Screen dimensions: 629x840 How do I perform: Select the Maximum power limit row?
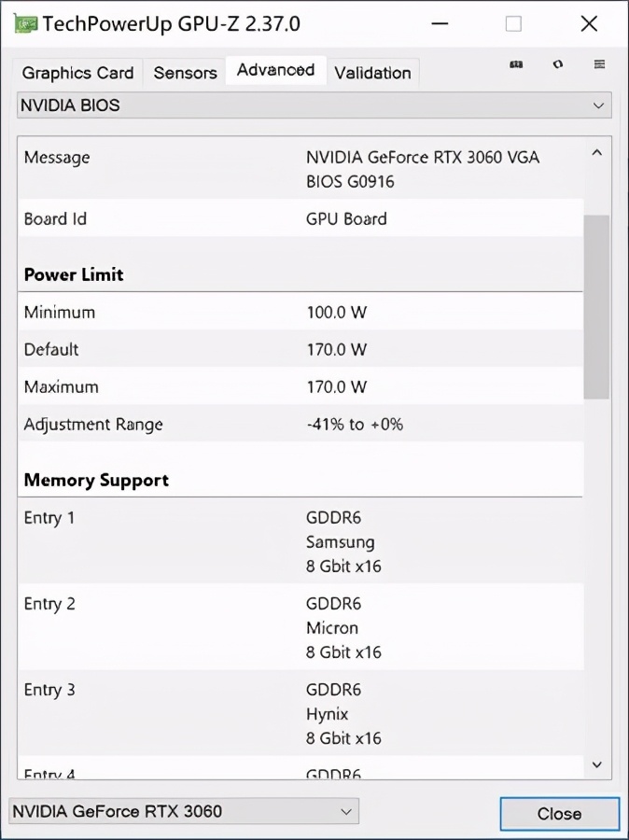pyautogui.click(x=301, y=387)
